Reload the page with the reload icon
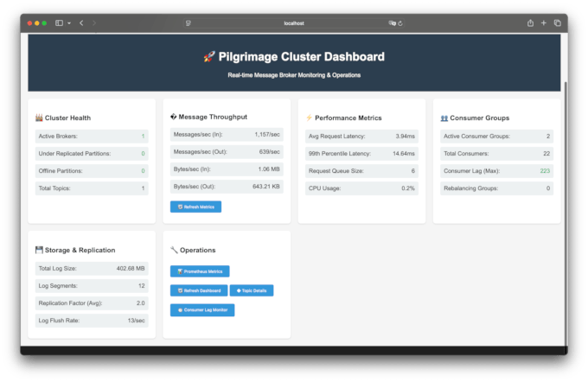The image size is (588, 382). point(401,23)
